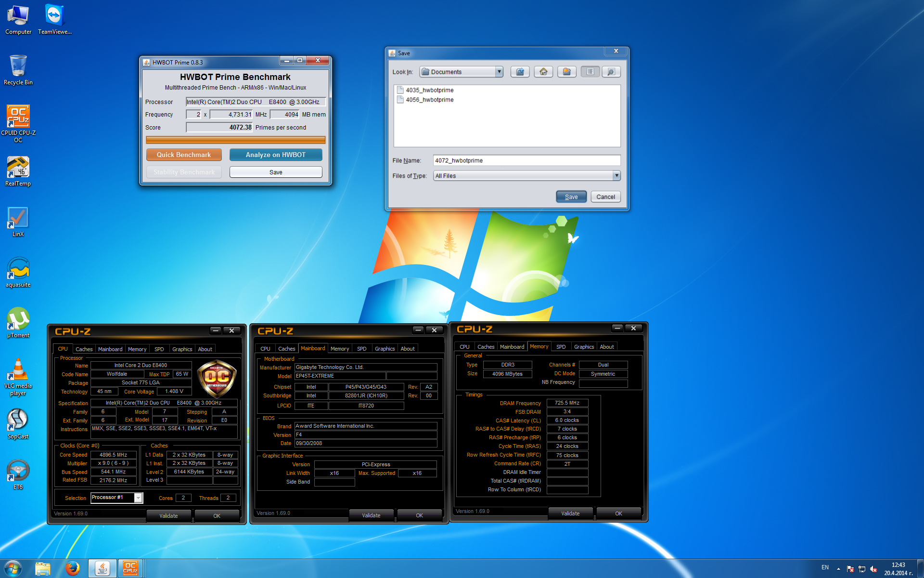Open Windows Start menu

[13, 569]
